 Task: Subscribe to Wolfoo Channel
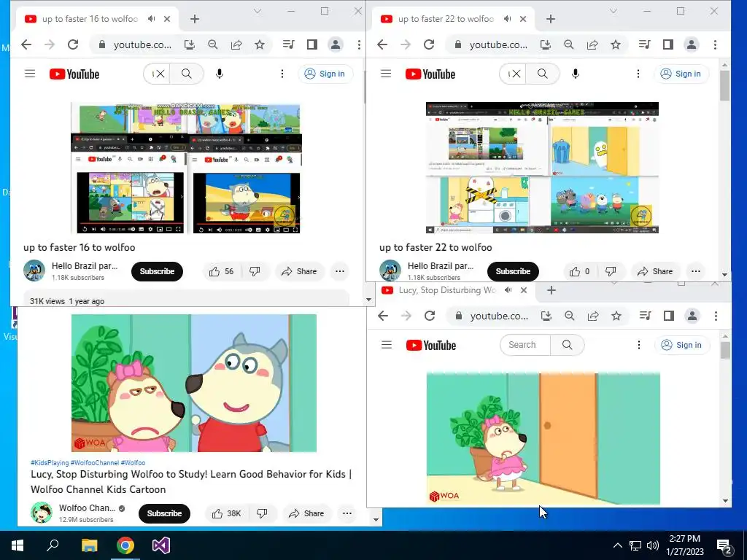(x=164, y=513)
